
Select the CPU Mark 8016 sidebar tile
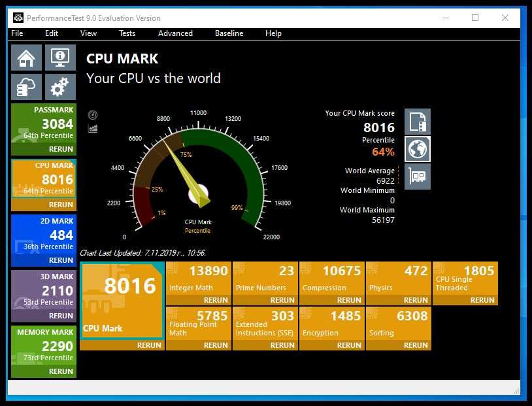click(44, 178)
